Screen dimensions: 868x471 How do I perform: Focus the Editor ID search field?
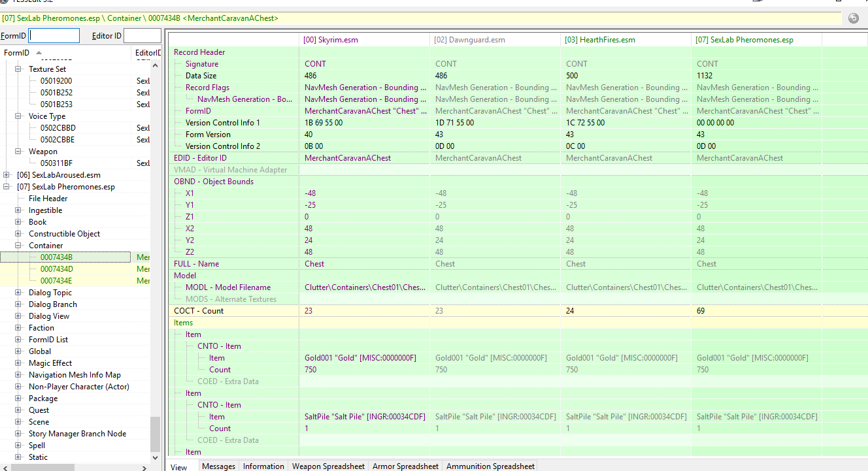point(142,36)
